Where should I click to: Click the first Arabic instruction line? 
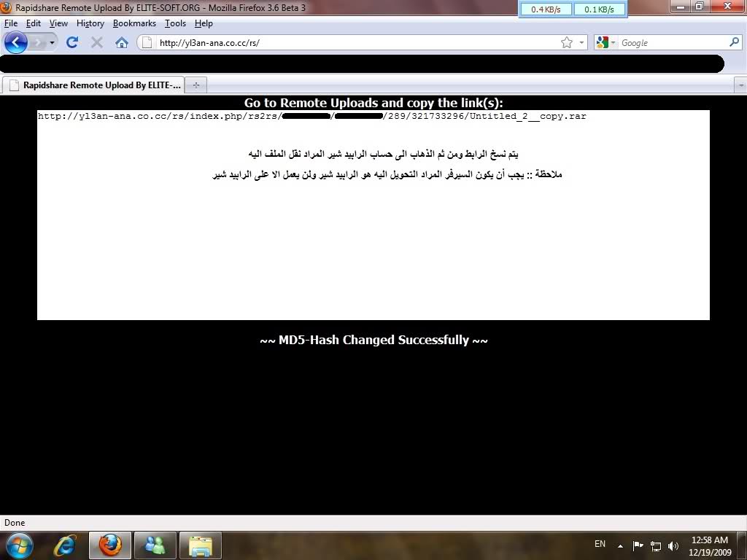click(384, 155)
